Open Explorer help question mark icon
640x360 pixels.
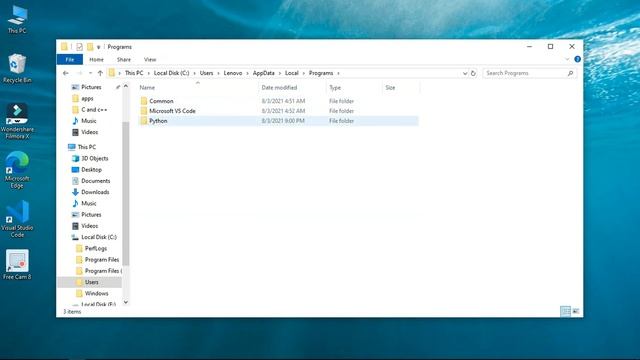(x=577, y=59)
